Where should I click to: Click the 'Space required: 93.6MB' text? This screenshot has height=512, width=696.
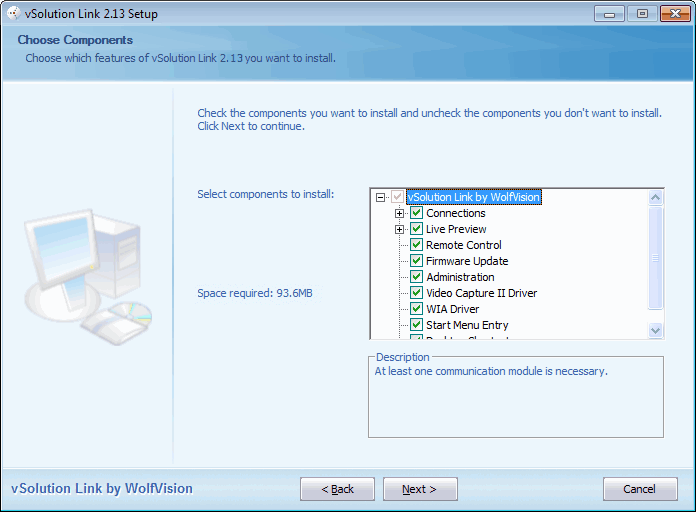tap(255, 293)
